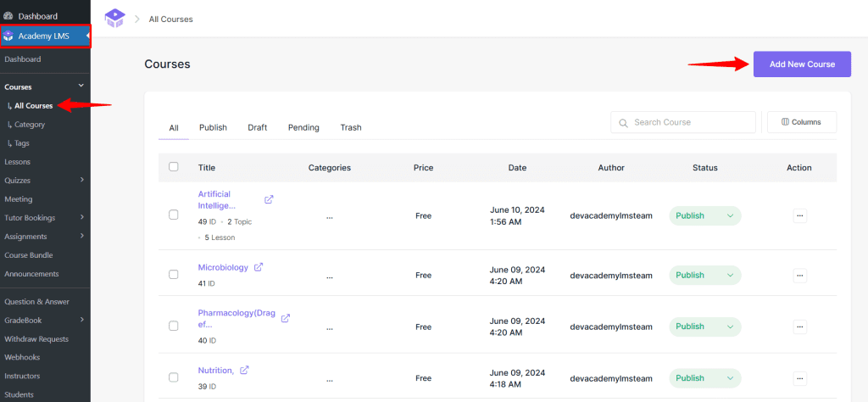Toggle the select-all checkbox in table header
Screen dimensions: 868x402
point(174,167)
